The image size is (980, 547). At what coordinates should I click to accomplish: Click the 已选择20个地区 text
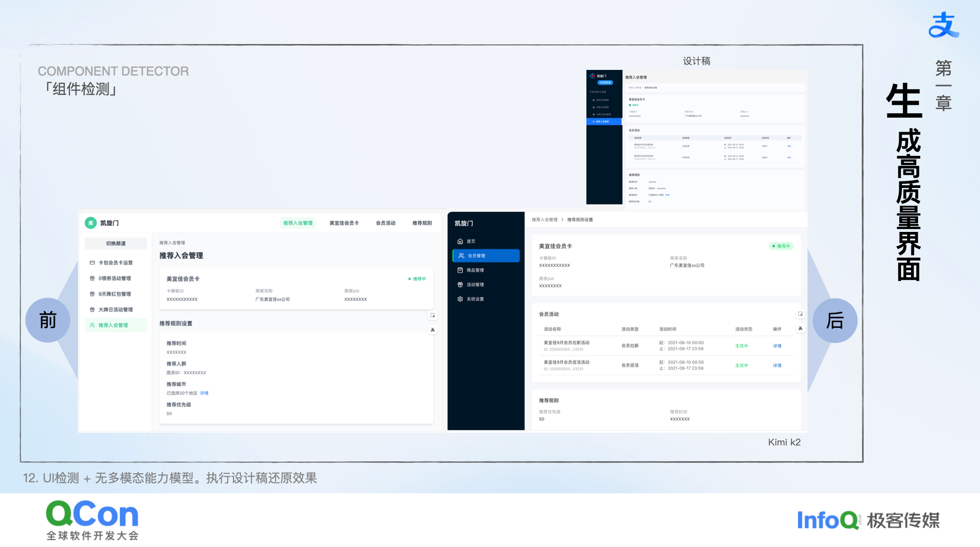pos(182,393)
